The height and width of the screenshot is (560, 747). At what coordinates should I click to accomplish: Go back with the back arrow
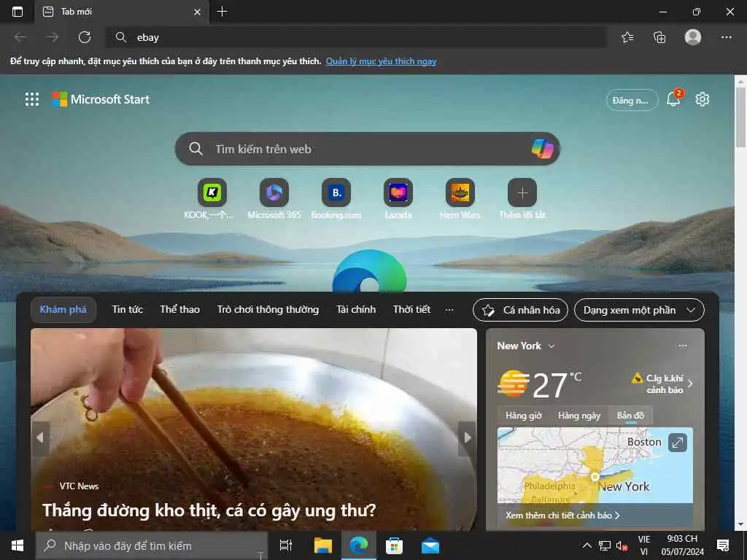[20, 37]
